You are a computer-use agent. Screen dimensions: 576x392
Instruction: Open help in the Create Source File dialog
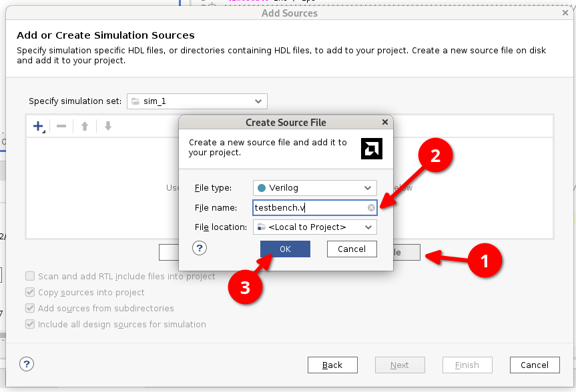[200, 249]
